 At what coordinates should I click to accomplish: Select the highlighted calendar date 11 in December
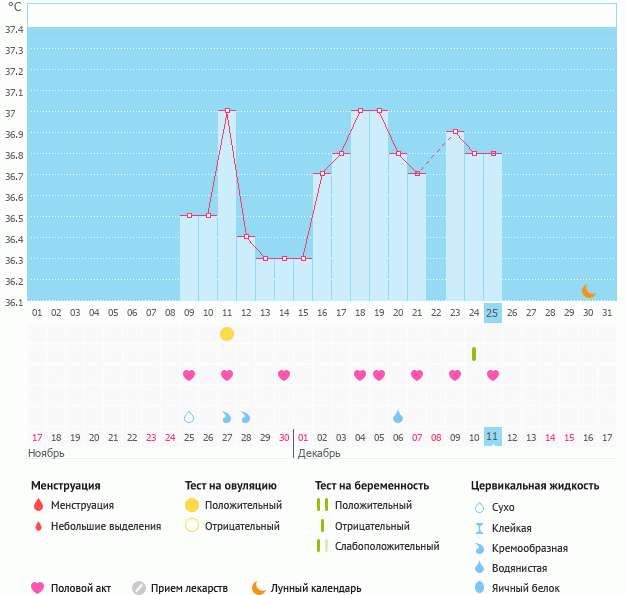493,437
